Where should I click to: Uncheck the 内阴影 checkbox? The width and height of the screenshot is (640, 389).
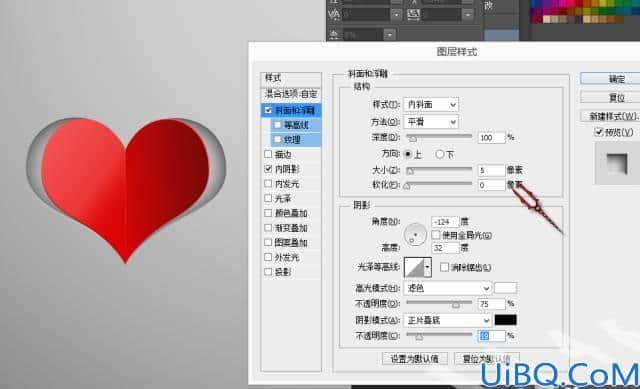(268, 169)
